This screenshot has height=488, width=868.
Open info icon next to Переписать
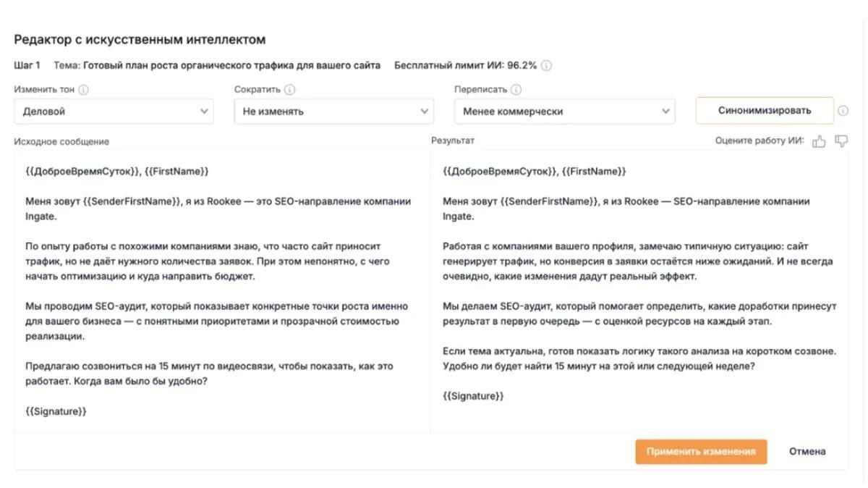[516, 91]
